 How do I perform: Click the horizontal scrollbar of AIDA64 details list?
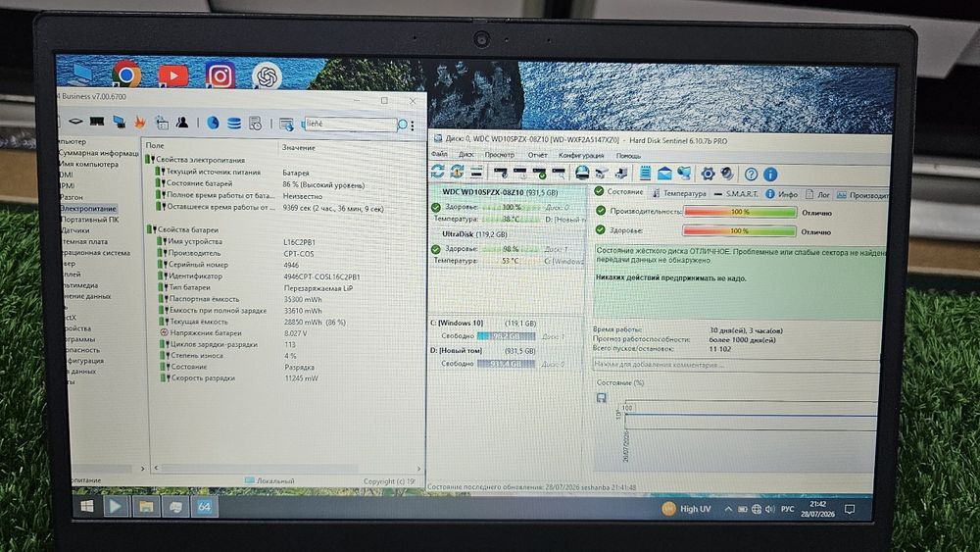(x=287, y=468)
